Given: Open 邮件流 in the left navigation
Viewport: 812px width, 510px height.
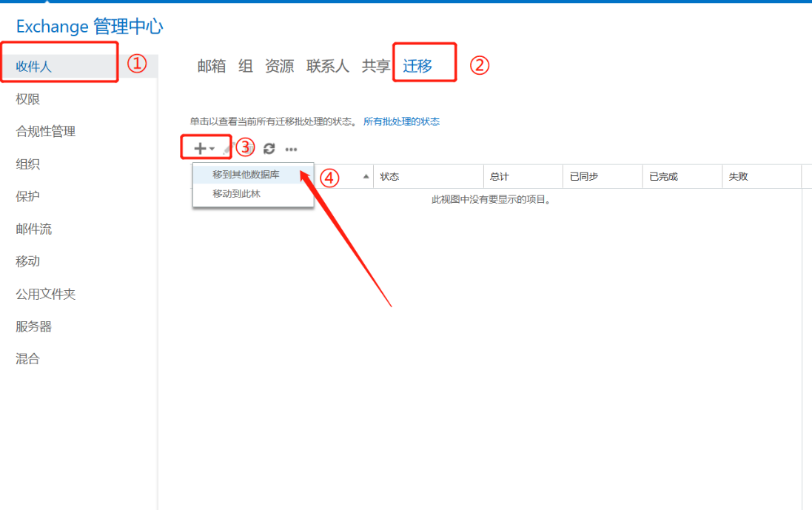Looking at the screenshot, I should pos(33,229).
